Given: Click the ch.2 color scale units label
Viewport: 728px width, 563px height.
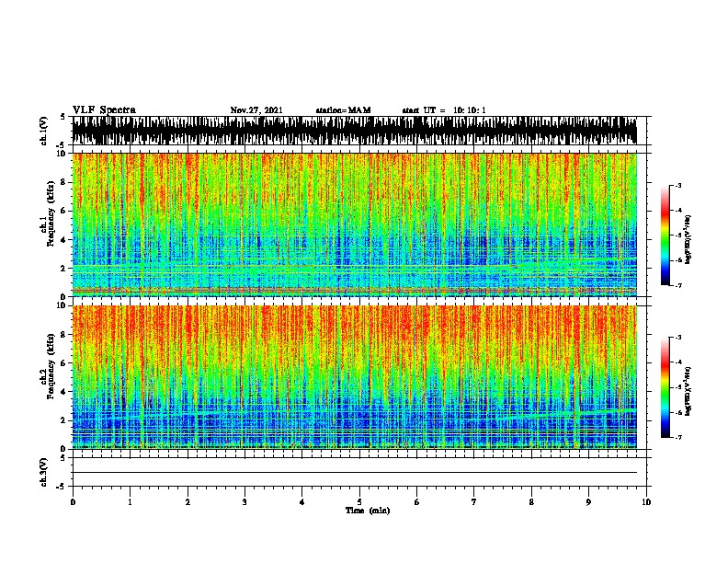Looking at the screenshot, I should click(688, 392).
